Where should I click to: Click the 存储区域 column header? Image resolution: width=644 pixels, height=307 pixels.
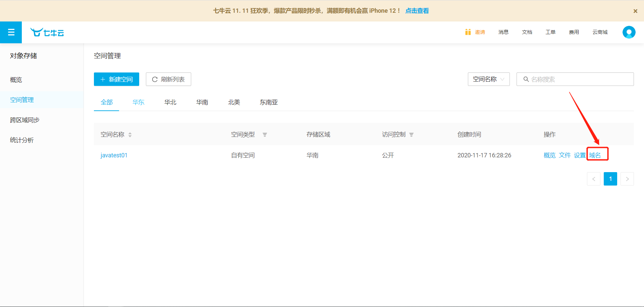(318, 135)
